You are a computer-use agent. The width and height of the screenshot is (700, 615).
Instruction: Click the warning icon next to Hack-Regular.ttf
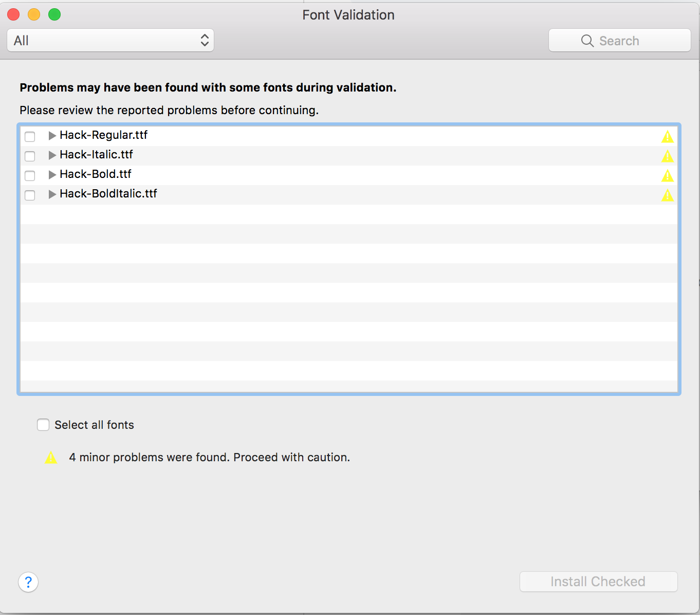pos(668,136)
